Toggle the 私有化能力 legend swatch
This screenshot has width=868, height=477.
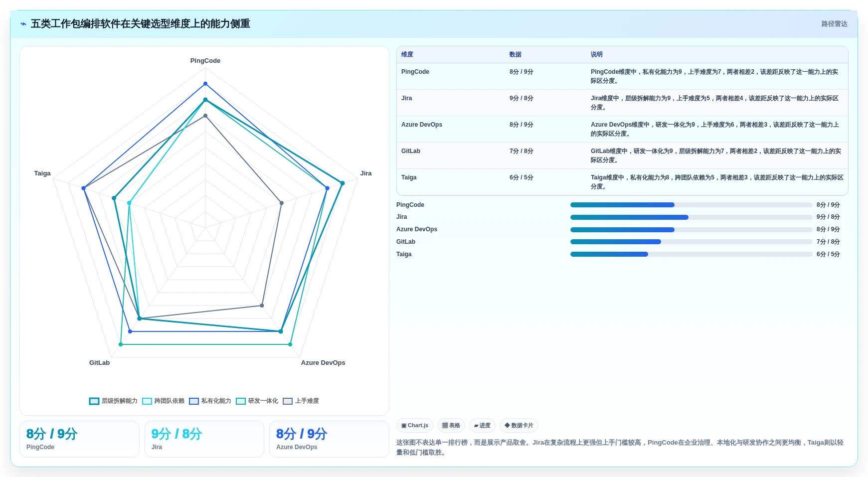194,401
